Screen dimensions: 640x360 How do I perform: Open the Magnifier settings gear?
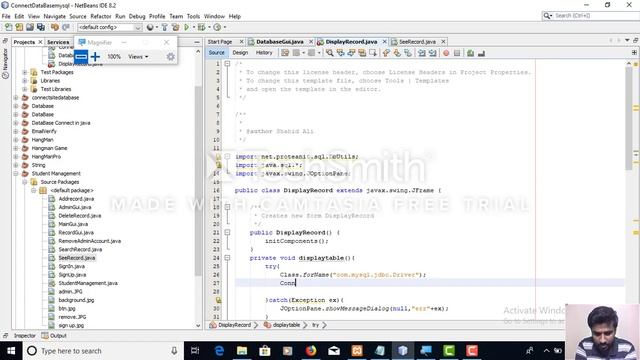[x=171, y=57]
